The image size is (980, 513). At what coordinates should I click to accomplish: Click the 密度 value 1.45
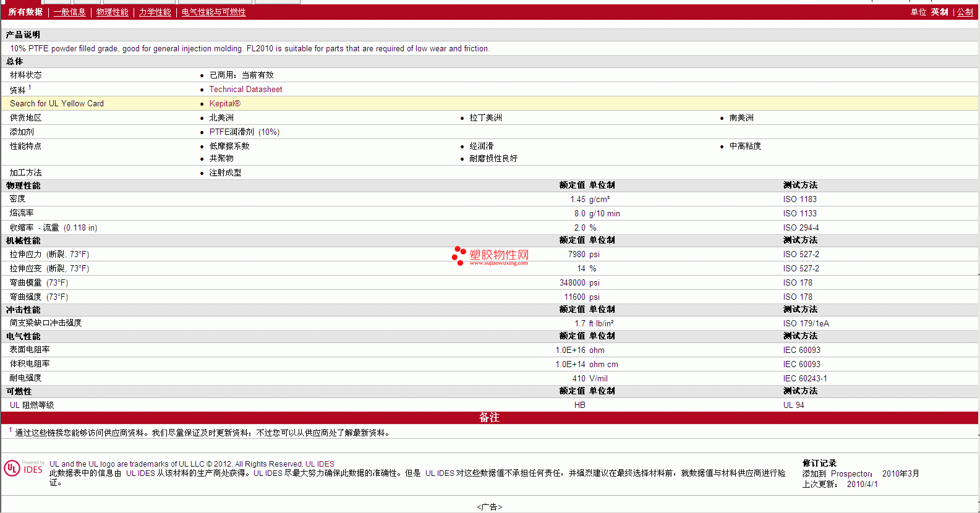click(x=577, y=199)
